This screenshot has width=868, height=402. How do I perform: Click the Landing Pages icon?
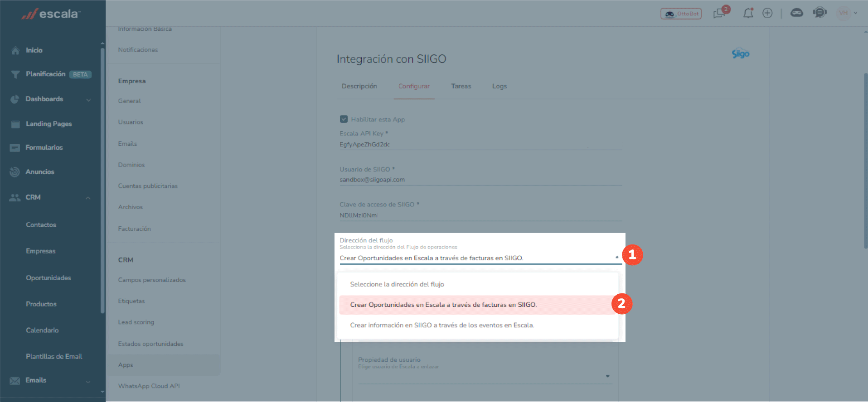coord(15,124)
